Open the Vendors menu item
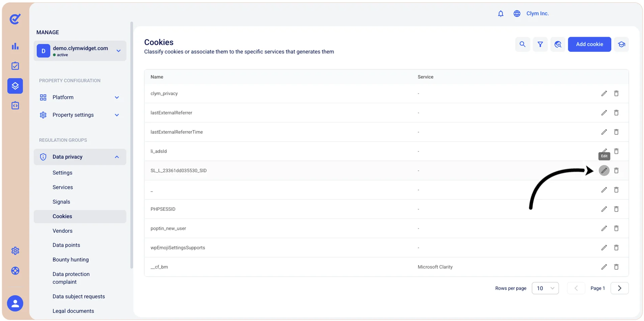The height and width of the screenshot is (321, 644). click(x=62, y=231)
